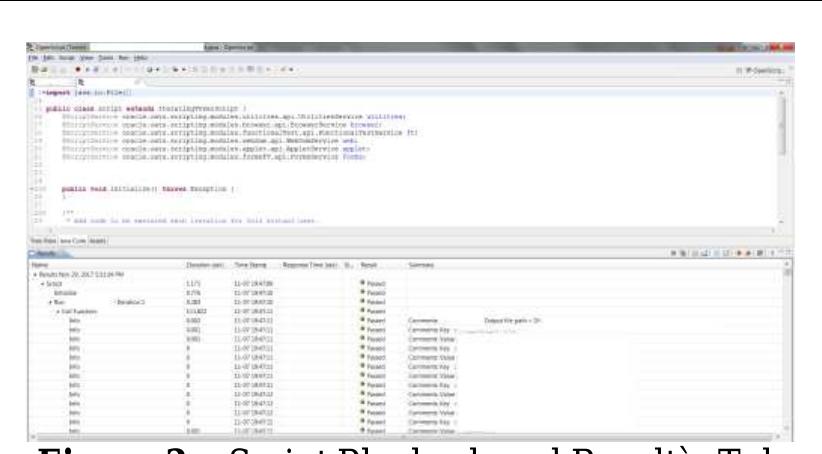Open the View menu
This screenshot has width=822, height=454.
click(x=87, y=58)
